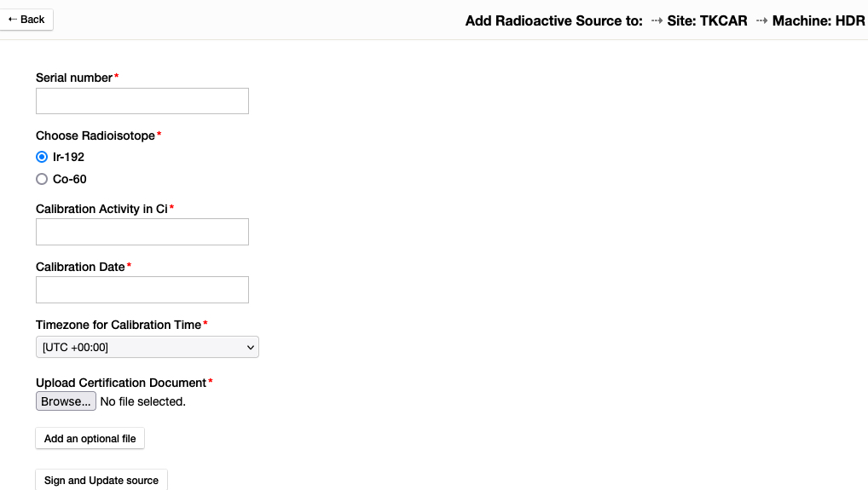Click the Choose Radioisotope label
This screenshot has width=868, height=490.
[x=95, y=135]
